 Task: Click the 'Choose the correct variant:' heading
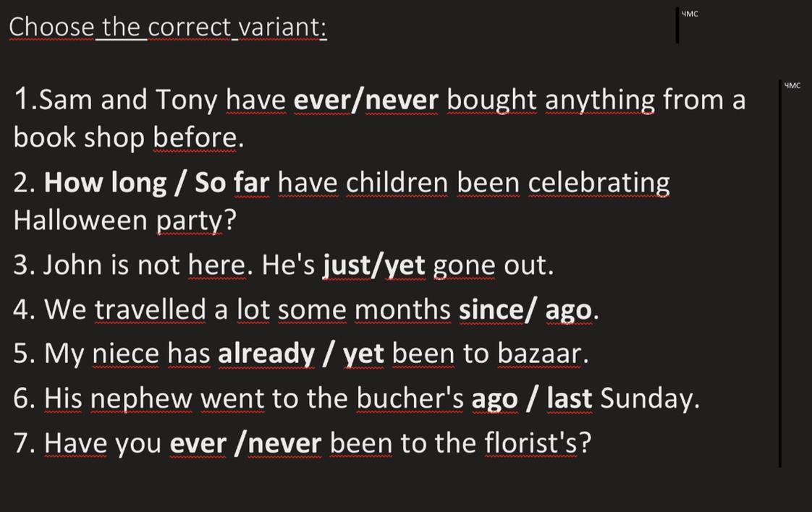tap(167, 27)
